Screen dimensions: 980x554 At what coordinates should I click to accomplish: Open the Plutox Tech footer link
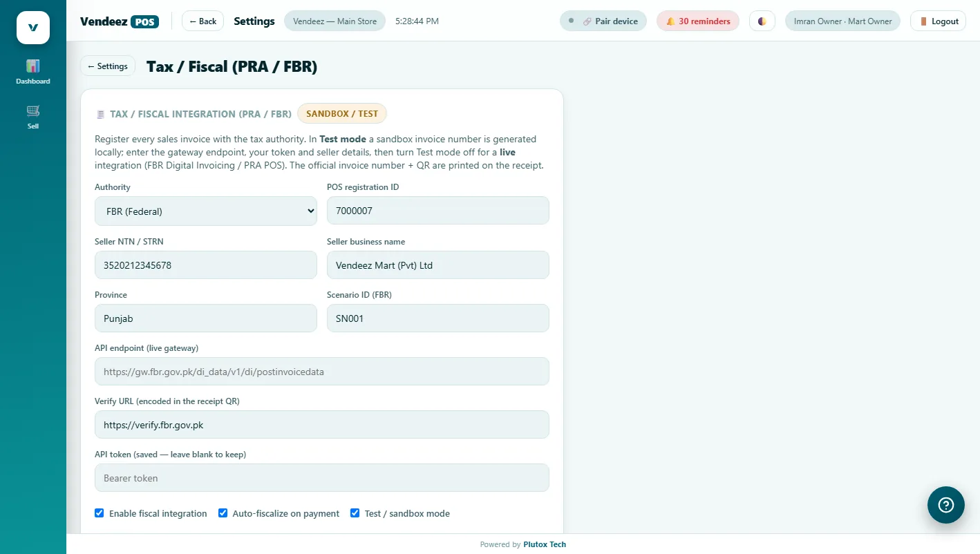pos(545,544)
